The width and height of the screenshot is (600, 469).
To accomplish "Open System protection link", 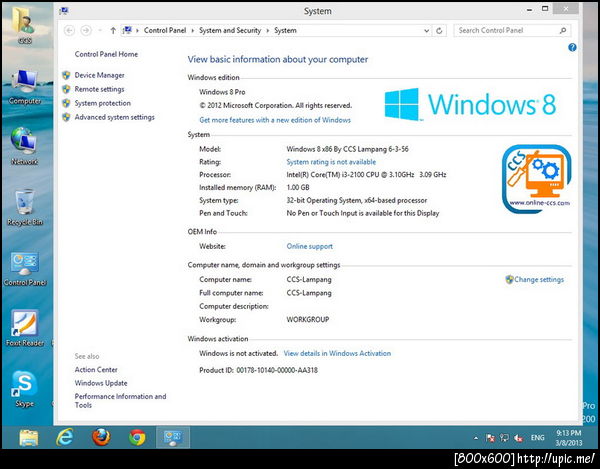I will [103, 103].
